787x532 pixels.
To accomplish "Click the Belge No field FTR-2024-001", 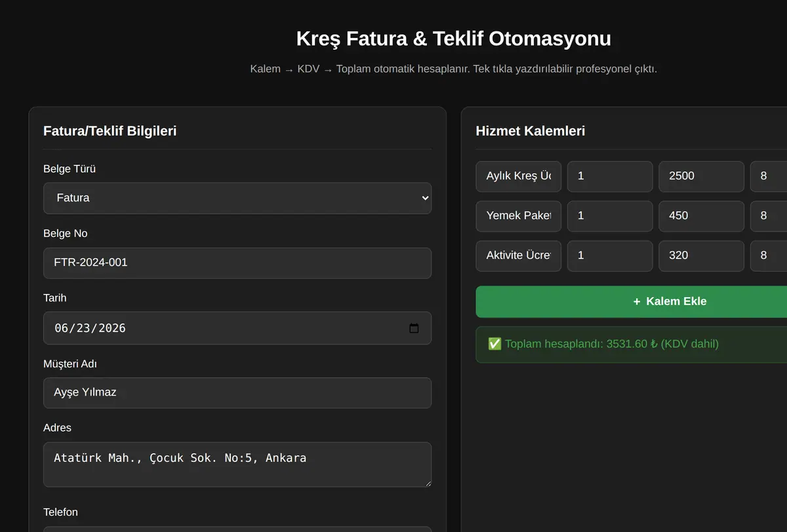I will tap(237, 263).
